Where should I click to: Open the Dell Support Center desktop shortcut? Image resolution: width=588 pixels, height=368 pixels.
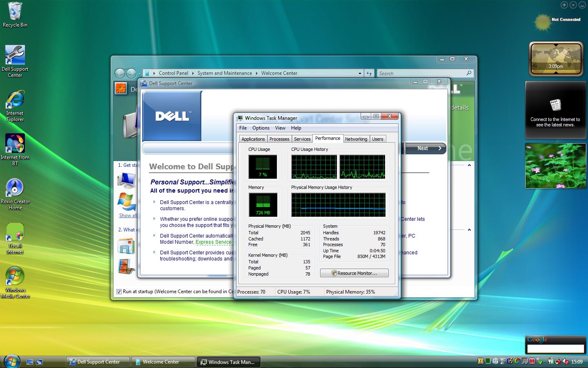pyautogui.click(x=15, y=61)
